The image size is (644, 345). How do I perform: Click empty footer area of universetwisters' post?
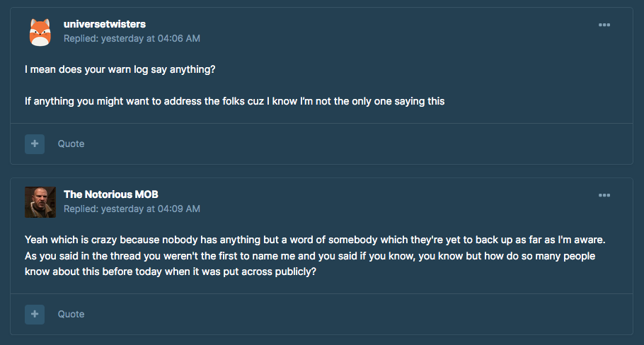[357, 144]
